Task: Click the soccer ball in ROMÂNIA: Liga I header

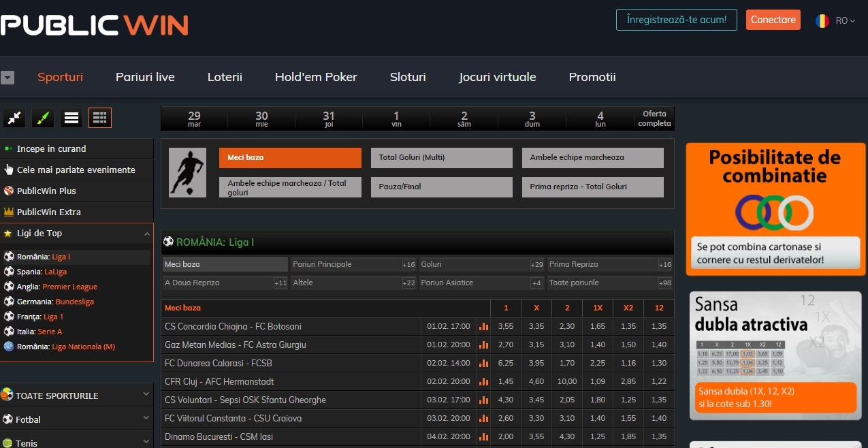Action: pyautogui.click(x=168, y=242)
